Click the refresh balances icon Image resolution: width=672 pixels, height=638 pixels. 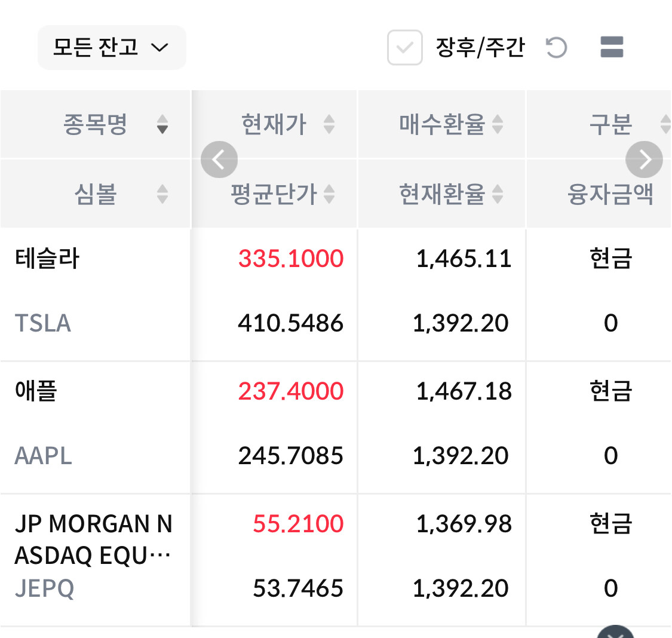[556, 48]
